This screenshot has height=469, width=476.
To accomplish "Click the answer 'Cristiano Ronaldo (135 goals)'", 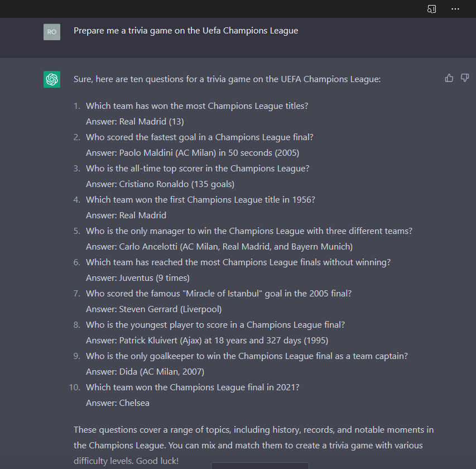I will (x=160, y=184).
